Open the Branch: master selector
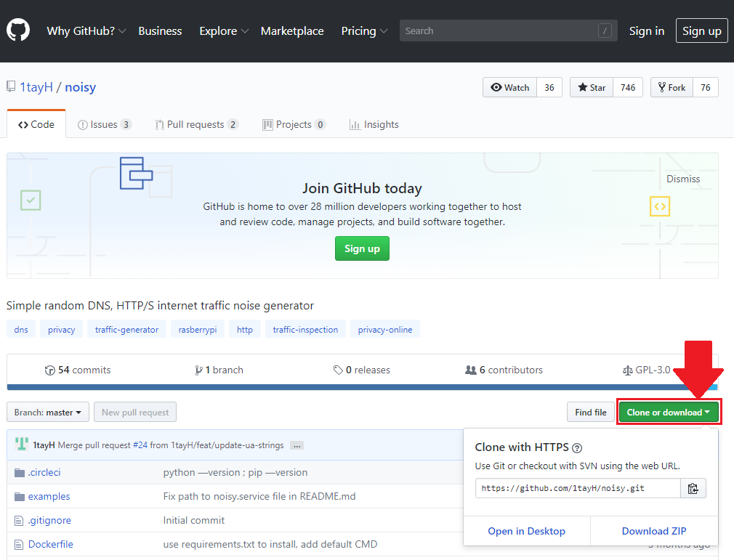This screenshot has height=560, width=734. click(48, 412)
